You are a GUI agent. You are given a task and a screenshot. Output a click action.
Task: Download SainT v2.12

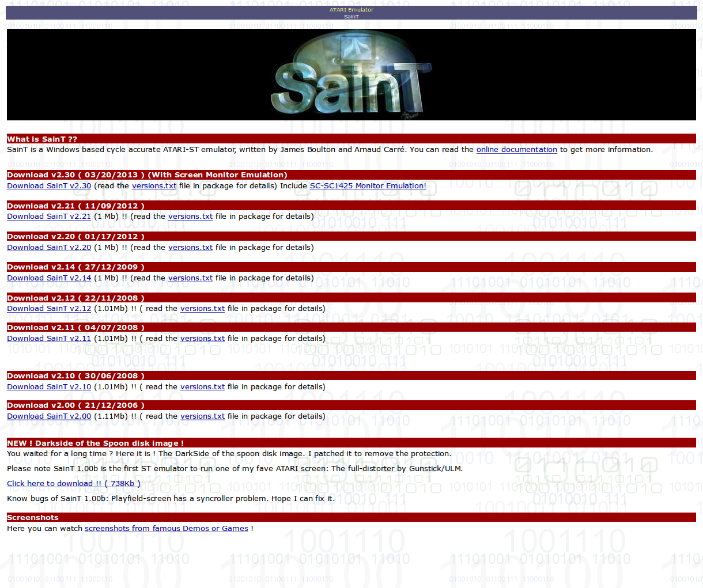[x=49, y=309]
